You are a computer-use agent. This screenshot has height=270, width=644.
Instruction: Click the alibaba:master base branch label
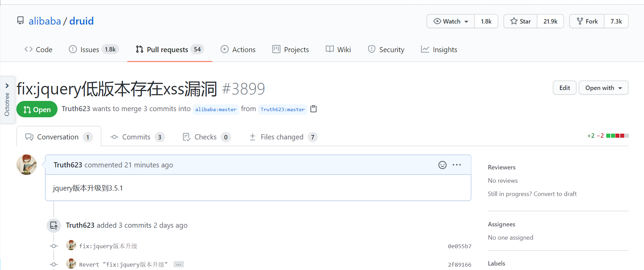[x=216, y=109]
